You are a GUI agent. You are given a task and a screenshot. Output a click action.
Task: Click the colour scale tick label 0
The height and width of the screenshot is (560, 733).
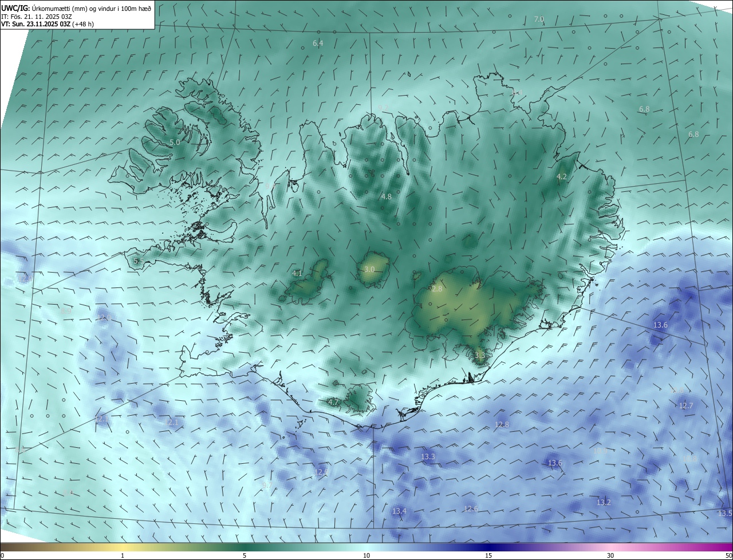point(2,555)
